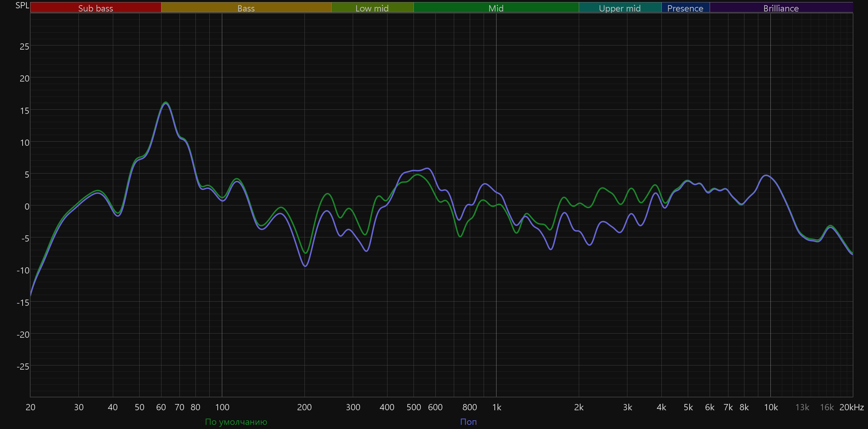Select the Presence band header
Screen dimensions: 868x429
(685, 8)
